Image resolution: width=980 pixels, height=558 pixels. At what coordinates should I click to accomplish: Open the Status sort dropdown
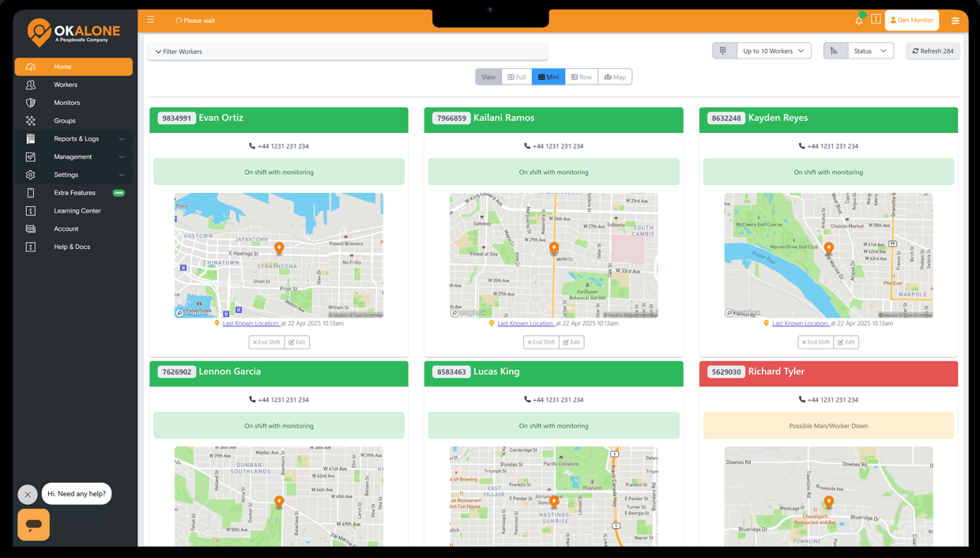pos(871,51)
